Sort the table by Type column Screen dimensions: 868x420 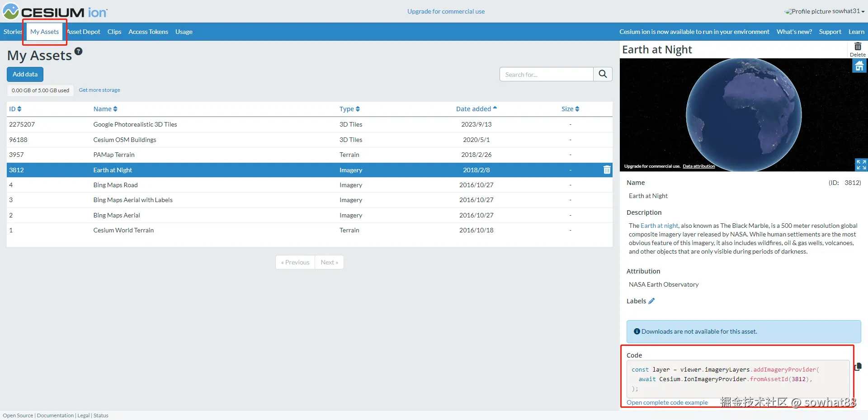349,109
